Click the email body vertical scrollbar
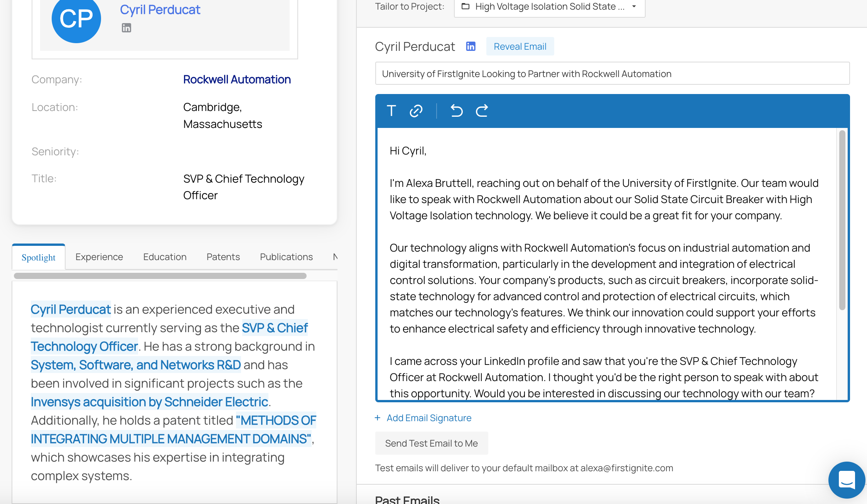 tap(842, 220)
